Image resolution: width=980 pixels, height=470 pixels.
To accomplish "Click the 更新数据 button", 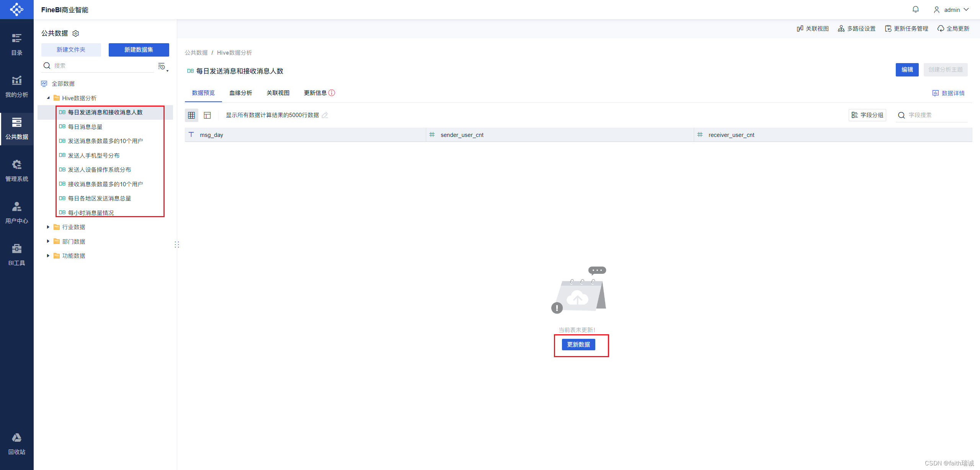I will 578,345.
